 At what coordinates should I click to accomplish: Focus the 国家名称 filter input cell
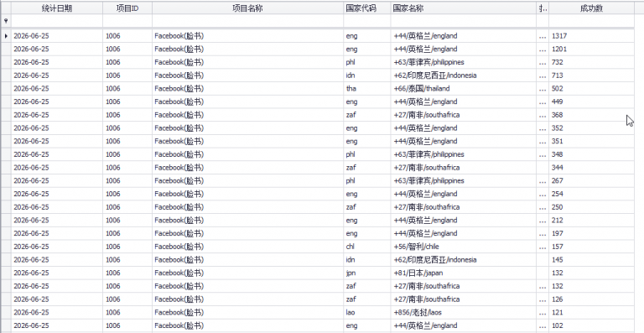coord(463,21)
